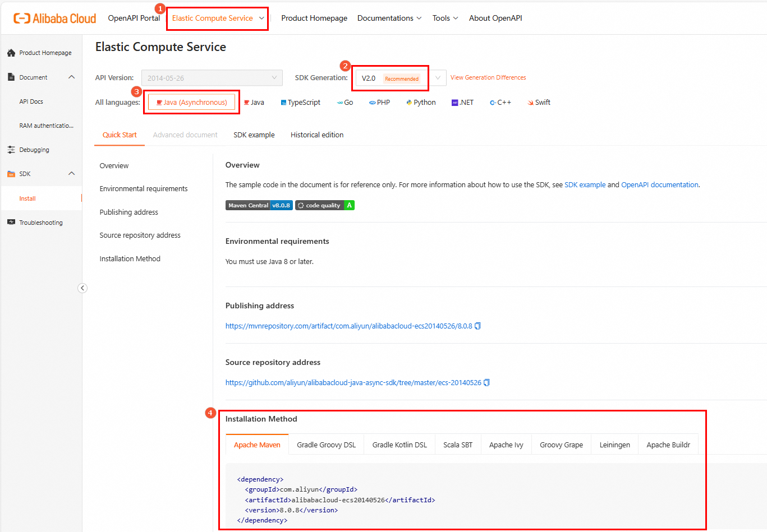Go to Product Homepage in top navigation
767x532 pixels.
314,18
